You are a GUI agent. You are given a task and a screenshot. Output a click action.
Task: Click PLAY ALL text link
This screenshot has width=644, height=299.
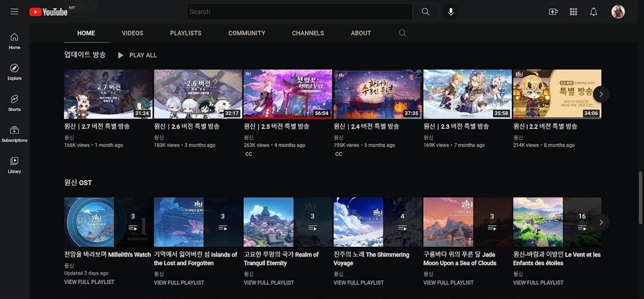coord(143,55)
